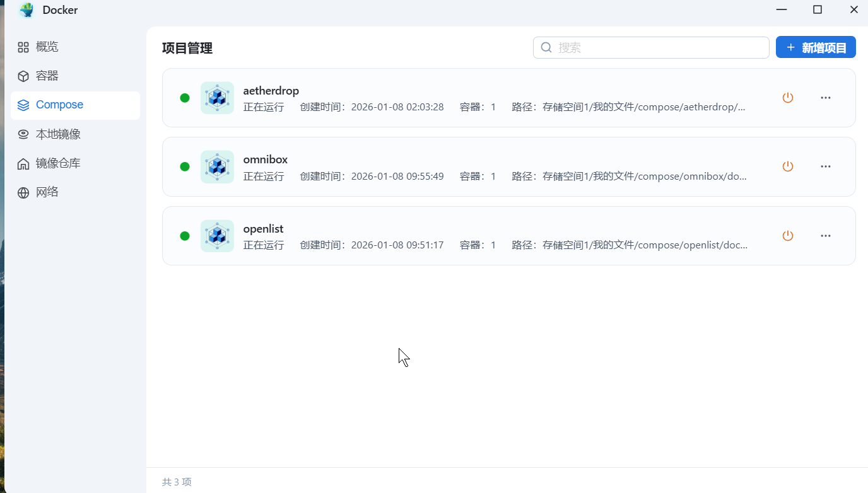This screenshot has width=868, height=493.
Task: Click the green status dot for openlist
Action: 185,236
